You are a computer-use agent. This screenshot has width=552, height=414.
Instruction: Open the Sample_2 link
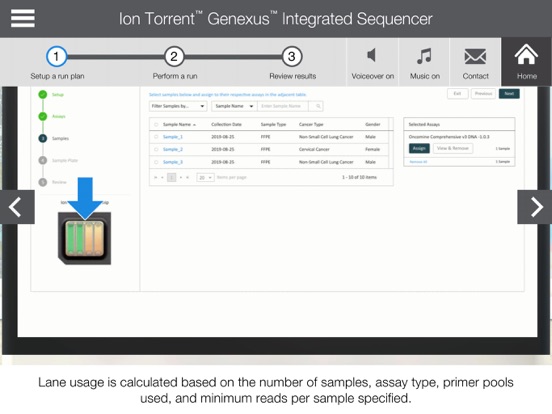point(172,149)
